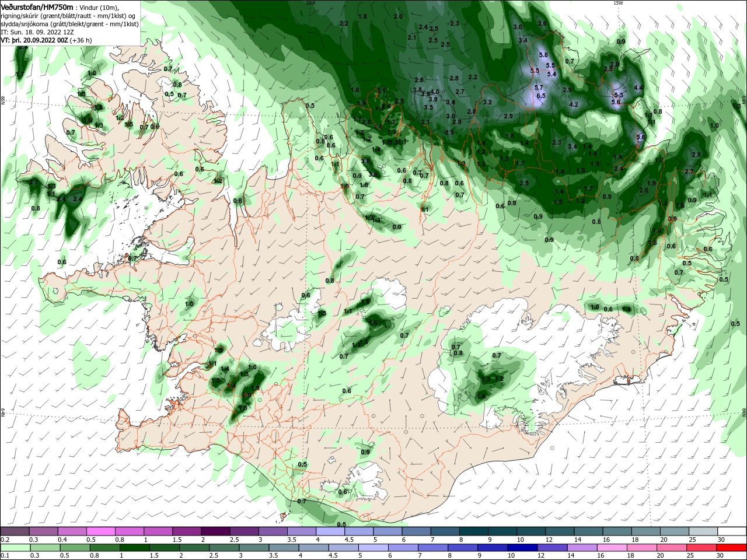Viewport: 747px width, 560px height.
Task: Click the 4.4 precipitation value on the map
Action: pyautogui.click(x=638, y=87)
